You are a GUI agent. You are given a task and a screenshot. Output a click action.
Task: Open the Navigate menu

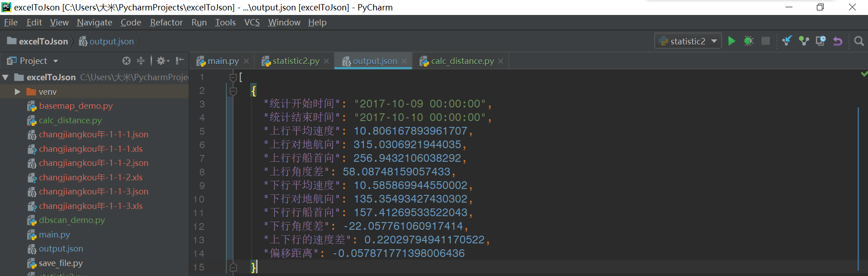point(95,22)
